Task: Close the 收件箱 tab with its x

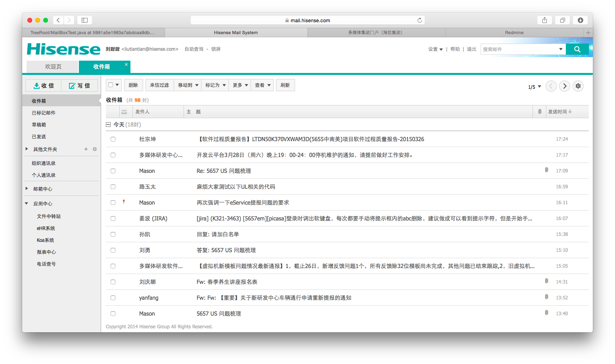Action: coord(126,64)
